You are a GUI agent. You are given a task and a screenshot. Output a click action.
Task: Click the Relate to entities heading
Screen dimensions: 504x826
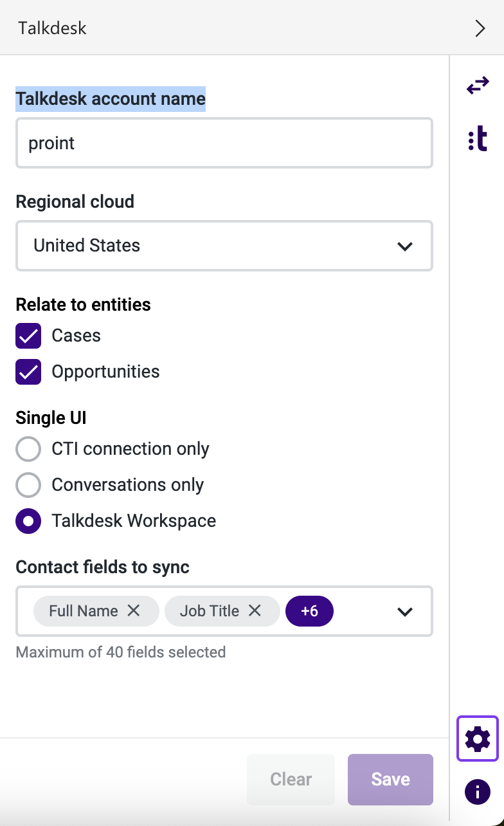(84, 305)
